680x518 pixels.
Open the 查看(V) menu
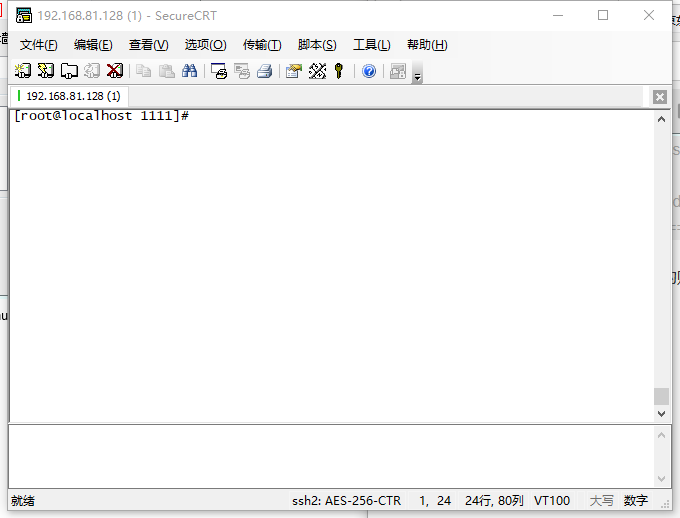(x=149, y=45)
